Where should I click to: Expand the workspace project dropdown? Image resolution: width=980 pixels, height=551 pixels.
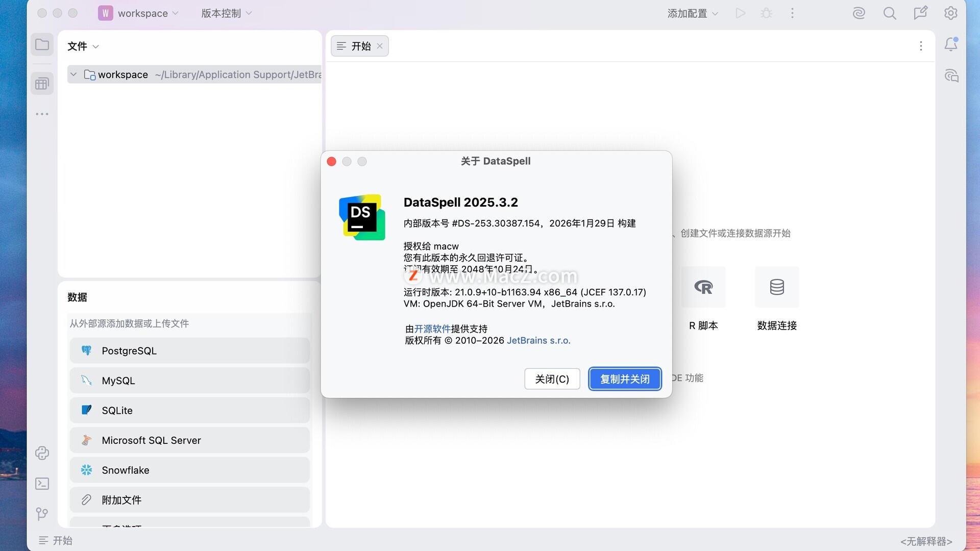[x=138, y=13]
